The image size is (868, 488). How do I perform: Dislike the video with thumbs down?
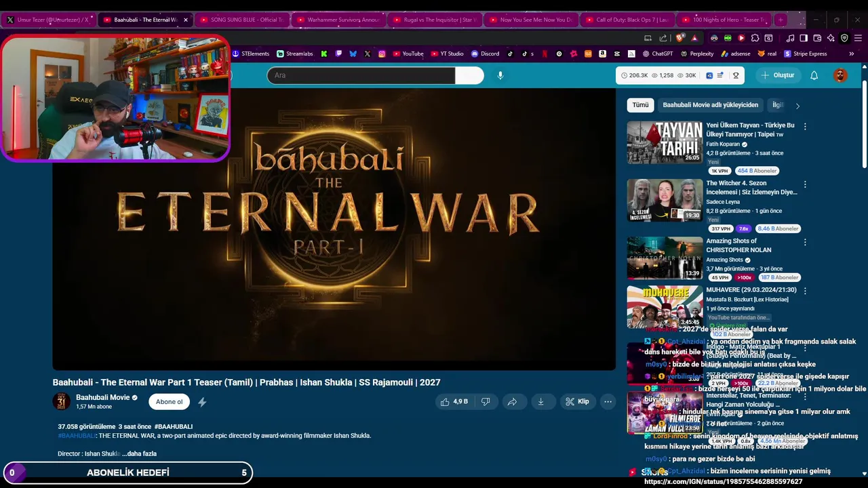486,401
